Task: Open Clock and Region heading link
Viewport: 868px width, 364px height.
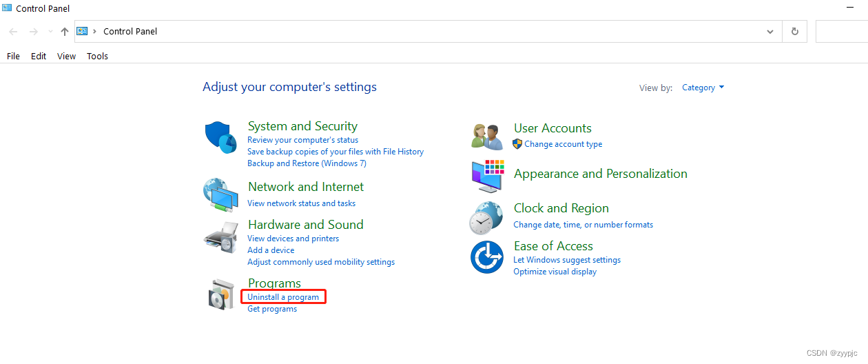Action: [561, 208]
